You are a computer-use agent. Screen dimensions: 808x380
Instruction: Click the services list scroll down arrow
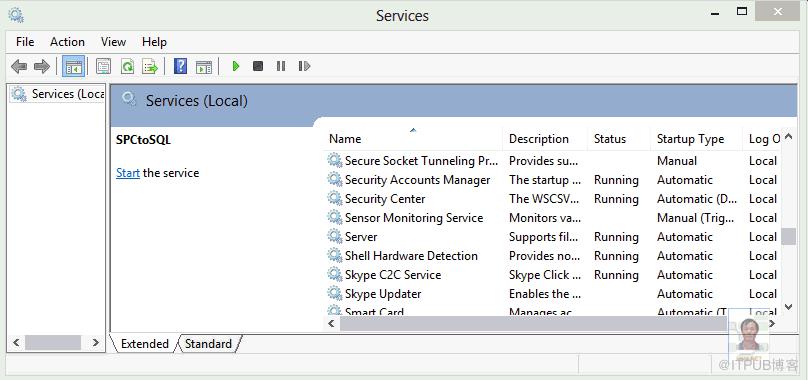pyautogui.click(x=788, y=307)
